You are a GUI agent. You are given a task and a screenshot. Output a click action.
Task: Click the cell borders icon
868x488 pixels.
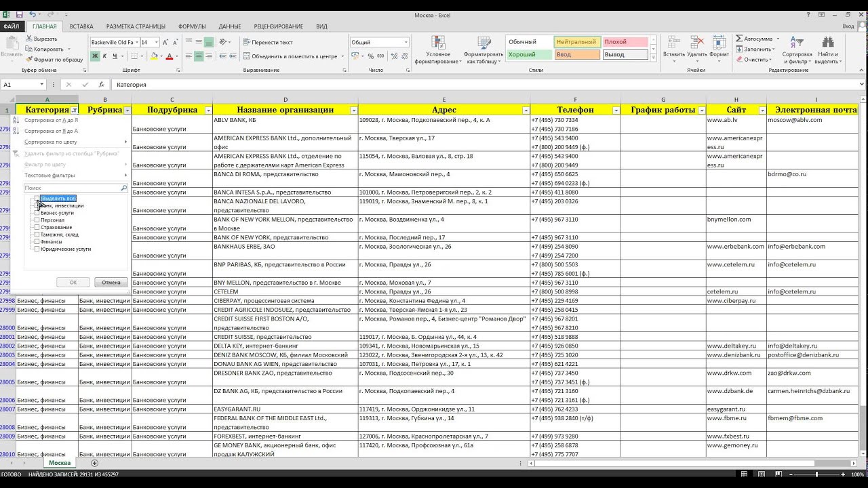[136, 56]
